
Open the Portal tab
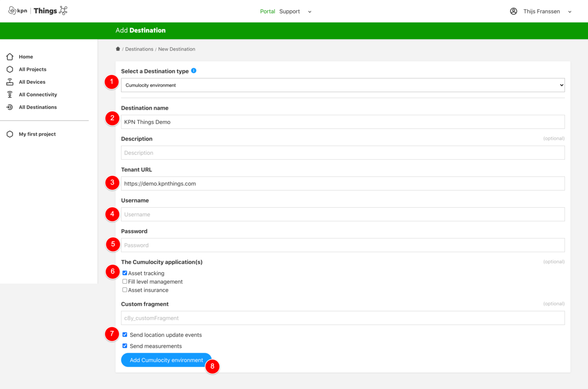(268, 11)
